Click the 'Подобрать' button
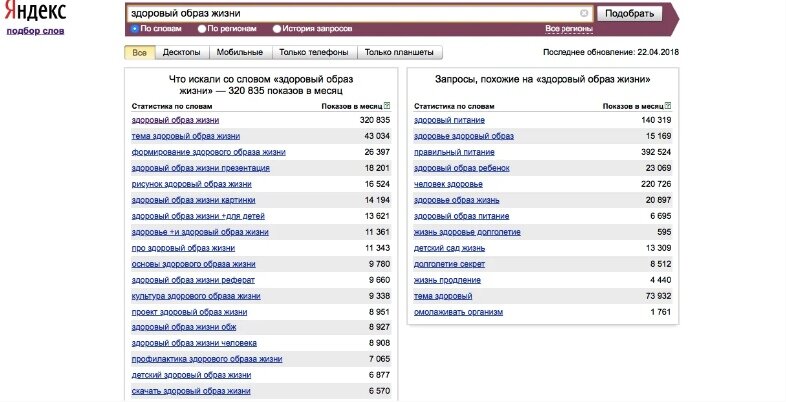Viewport: 786px width, 402px height. pos(629,14)
